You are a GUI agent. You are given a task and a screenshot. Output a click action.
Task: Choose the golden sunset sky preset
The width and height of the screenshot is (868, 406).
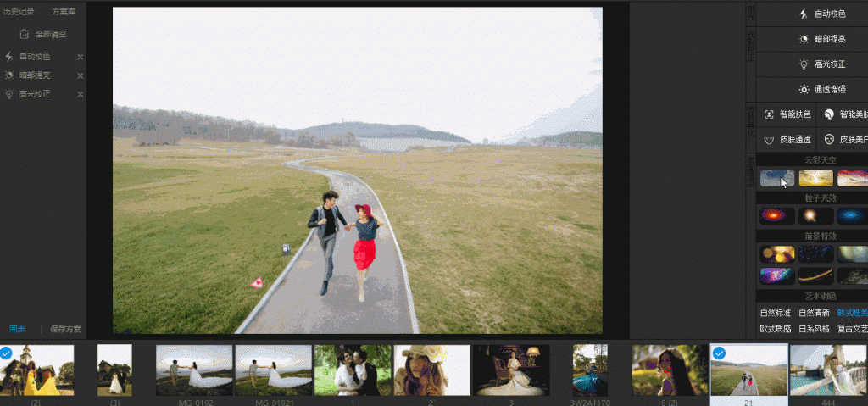(815, 178)
